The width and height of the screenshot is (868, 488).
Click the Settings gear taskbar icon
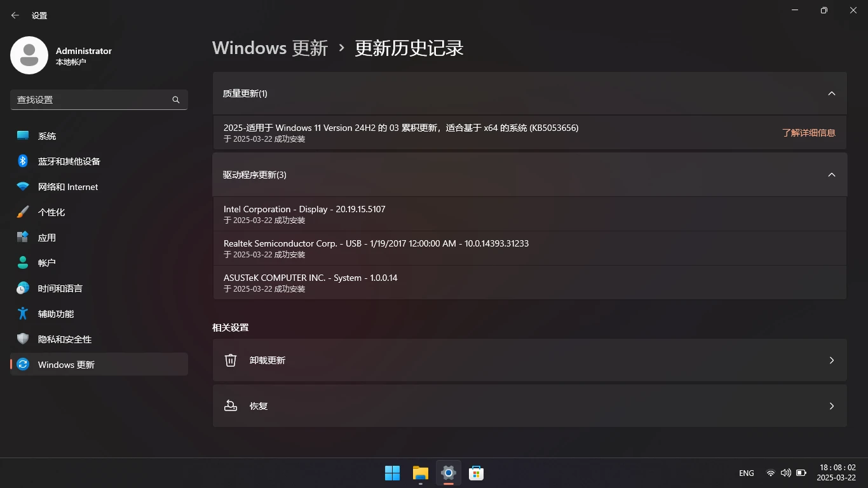449,473
